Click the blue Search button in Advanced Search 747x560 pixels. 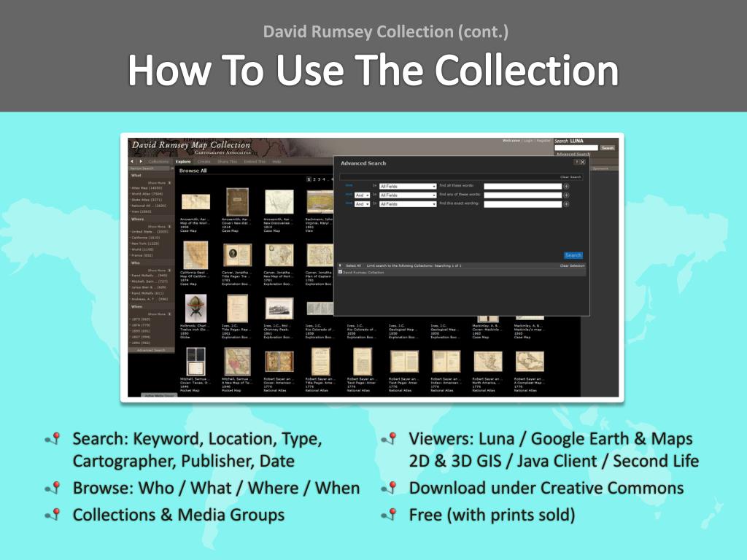pyautogui.click(x=573, y=255)
